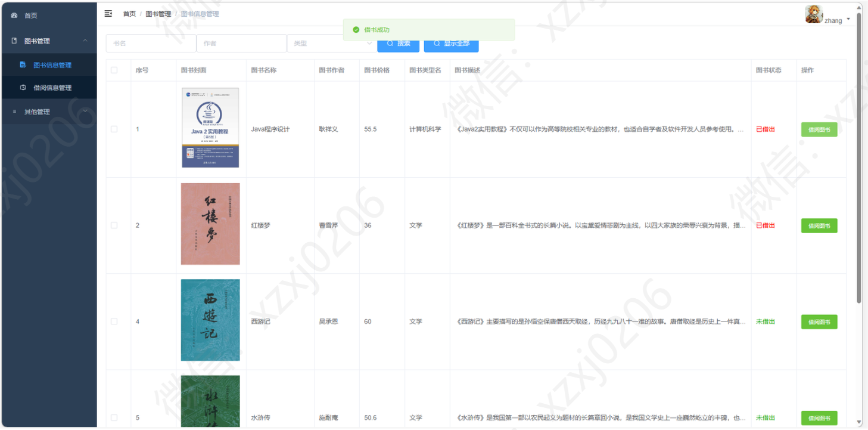Click the book name cell 水浒传

[260, 417]
